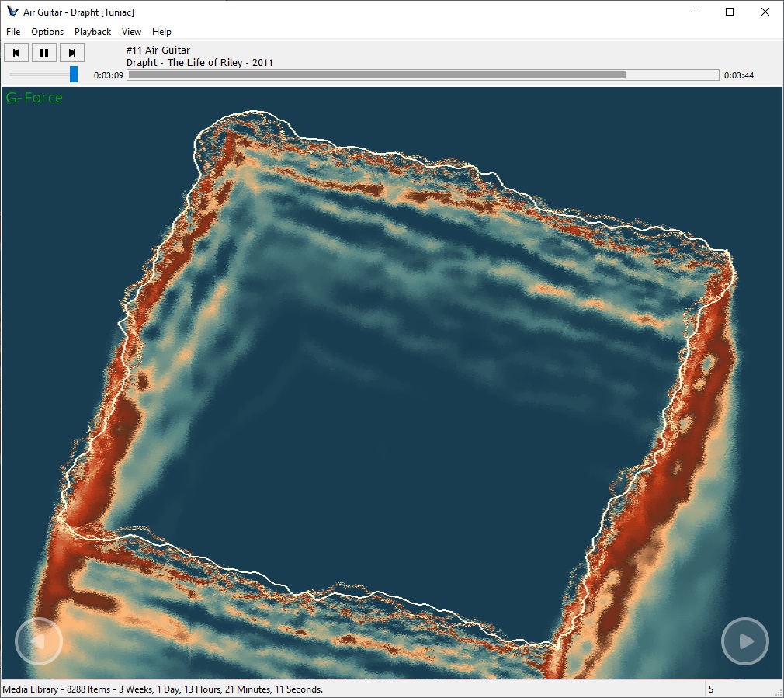784x698 pixels.
Task: Click the 'S' status bar indicator
Action: 711,689
